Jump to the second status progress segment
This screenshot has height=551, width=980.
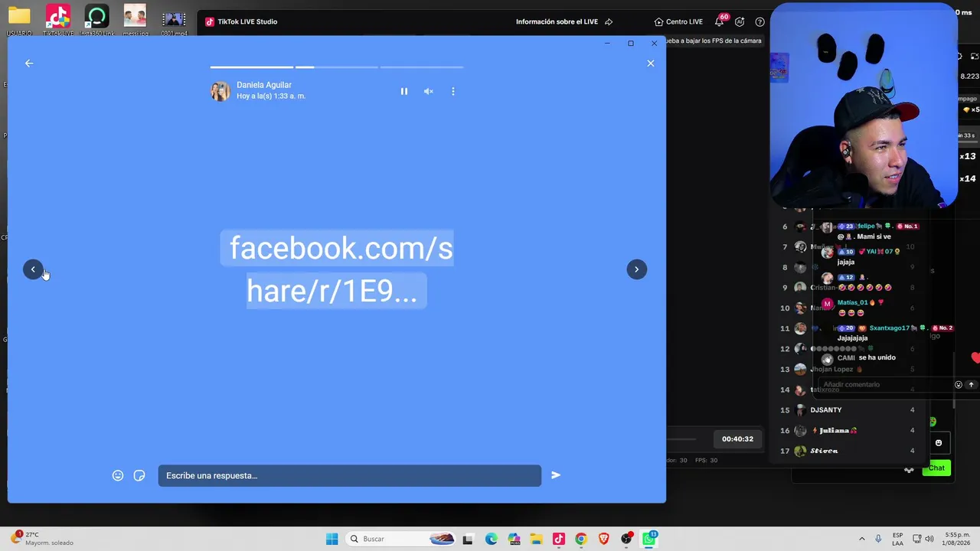tap(337, 67)
